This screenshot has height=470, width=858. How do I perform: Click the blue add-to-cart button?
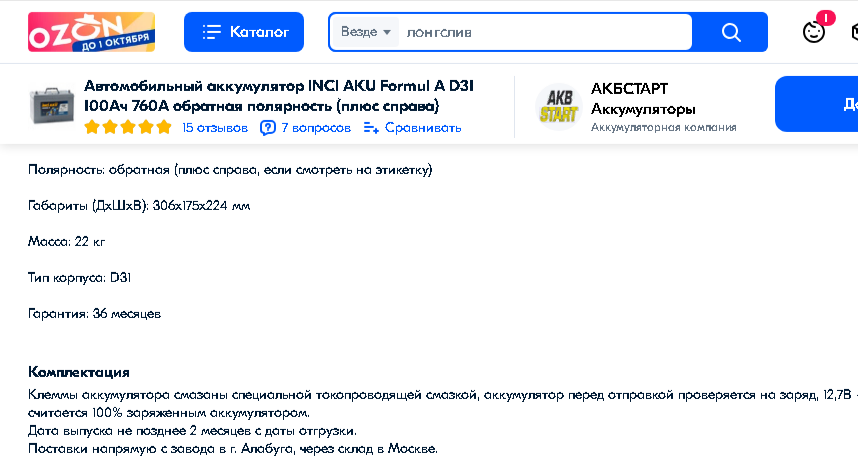point(816,104)
